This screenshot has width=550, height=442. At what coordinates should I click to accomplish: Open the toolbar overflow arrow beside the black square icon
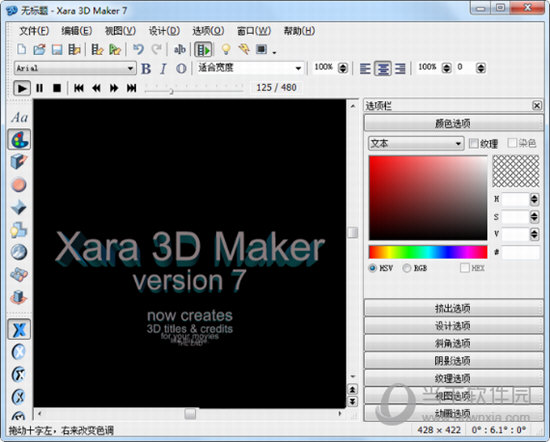(274, 53)
